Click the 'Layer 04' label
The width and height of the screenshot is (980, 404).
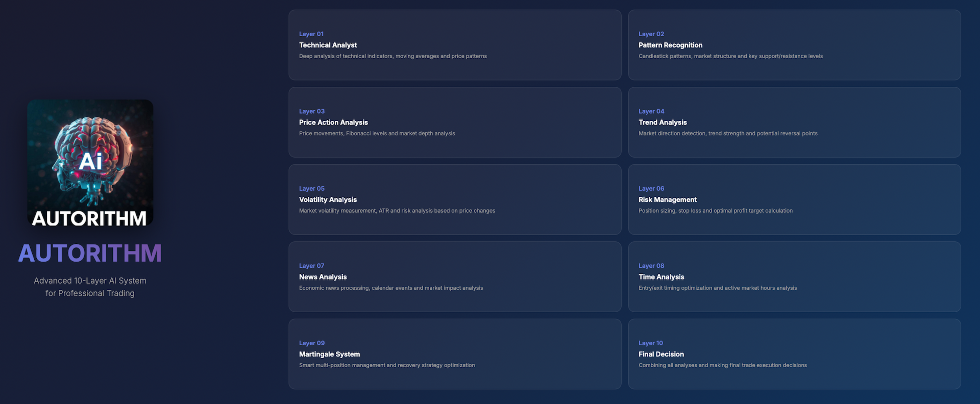coord(651,111)
